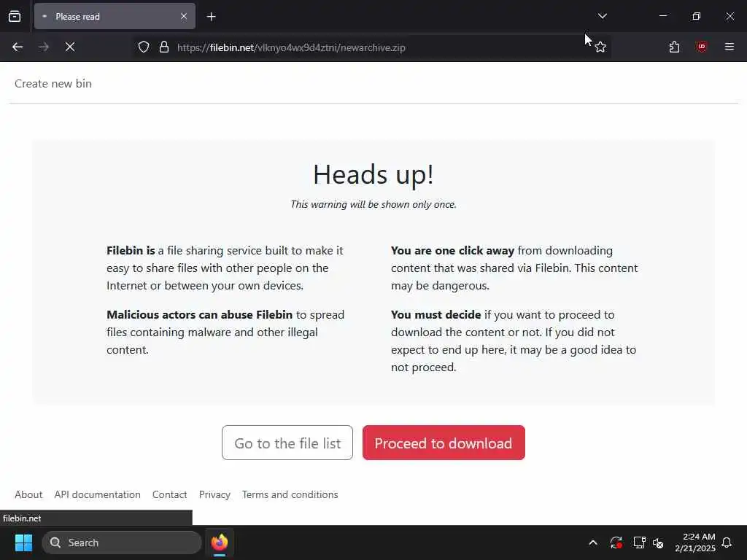Show hidden system tray icons
The width and height of the screenshot is (747, 560).
tap(593, 542)
